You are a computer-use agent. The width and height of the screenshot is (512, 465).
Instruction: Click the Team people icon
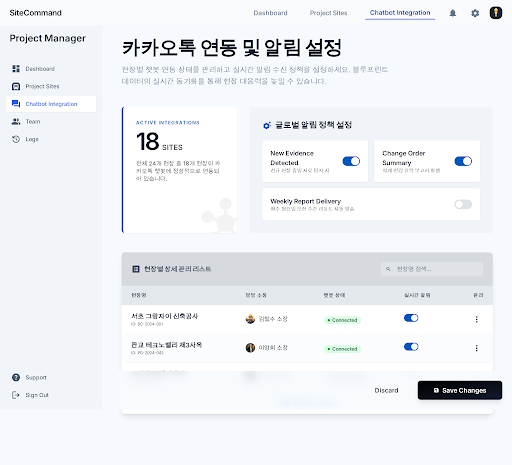tap(16, 121)
